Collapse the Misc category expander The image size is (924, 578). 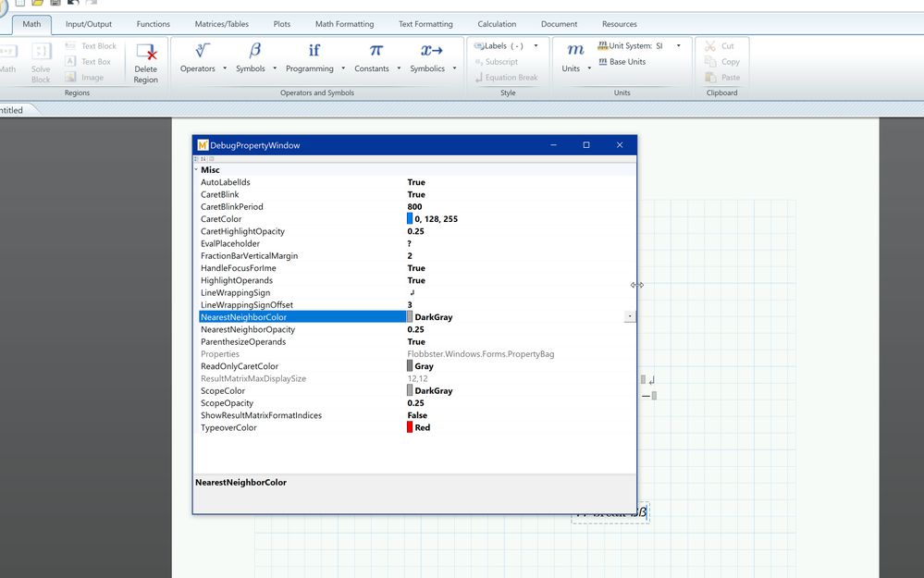coord(196,170)
